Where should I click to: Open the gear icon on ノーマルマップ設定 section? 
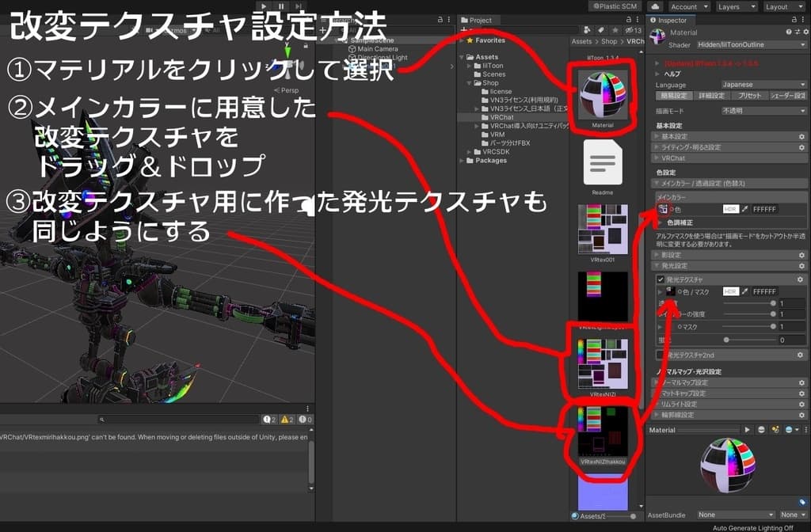pos(801,382)
